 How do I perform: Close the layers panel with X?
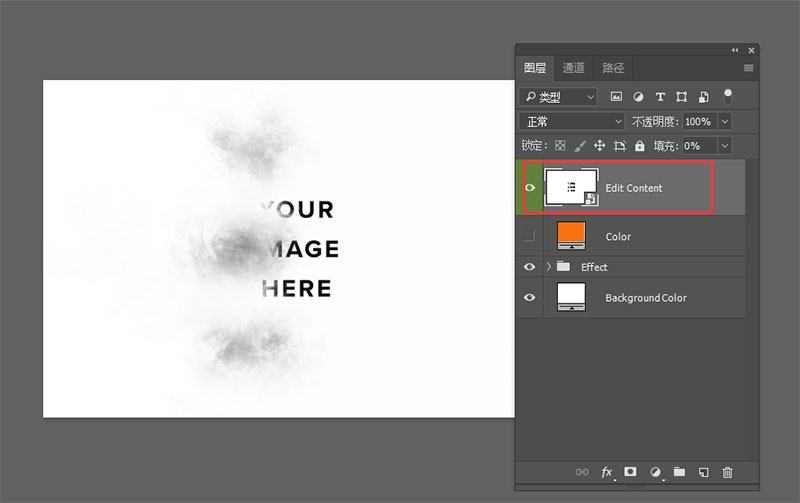point(751,51)
